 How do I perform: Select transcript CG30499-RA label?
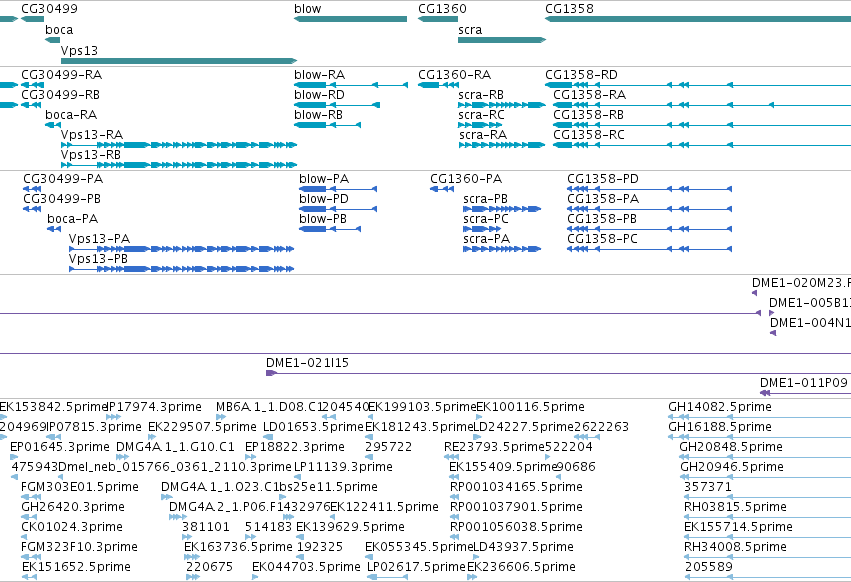coord(61,74)
